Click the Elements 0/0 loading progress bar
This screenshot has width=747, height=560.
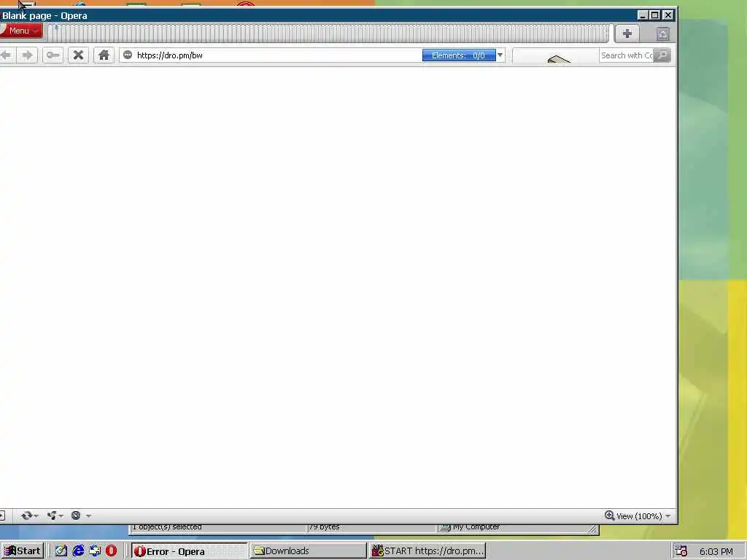(459, 55)
